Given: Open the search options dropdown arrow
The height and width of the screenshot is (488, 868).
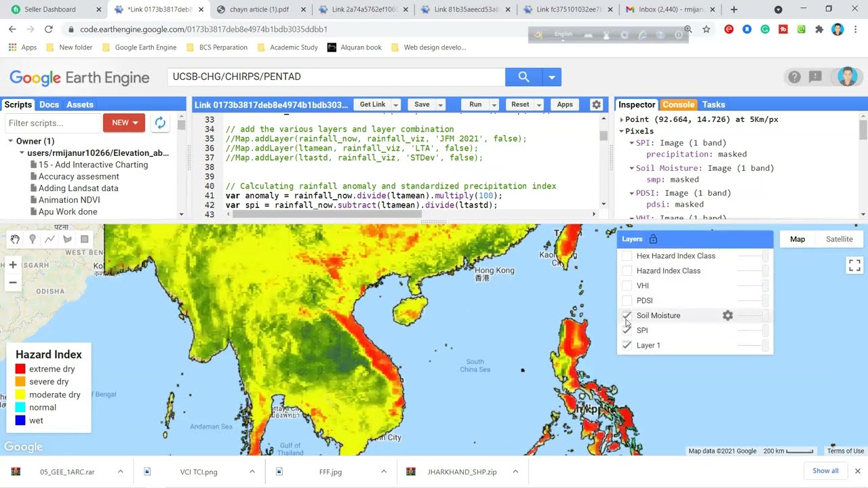Looking at the screenshot, I should (x=552, y=77).
